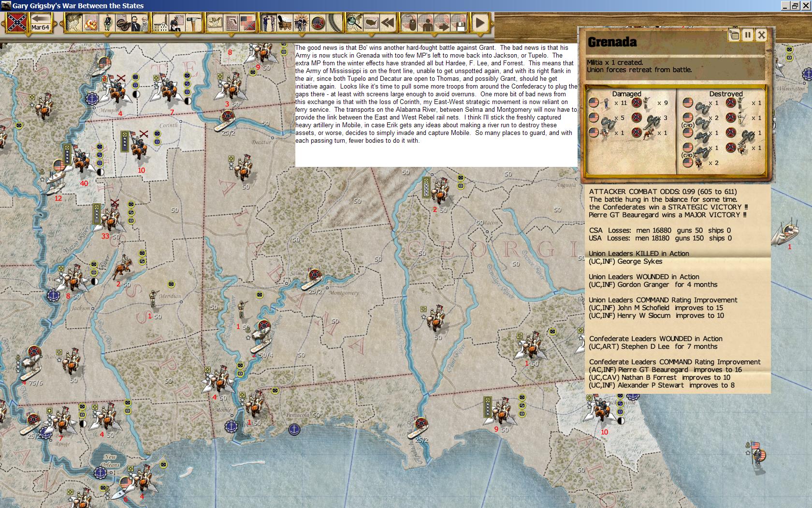Close the Grenada battle report panel
The image size is (812, 508).
click(x=761, y=35)
